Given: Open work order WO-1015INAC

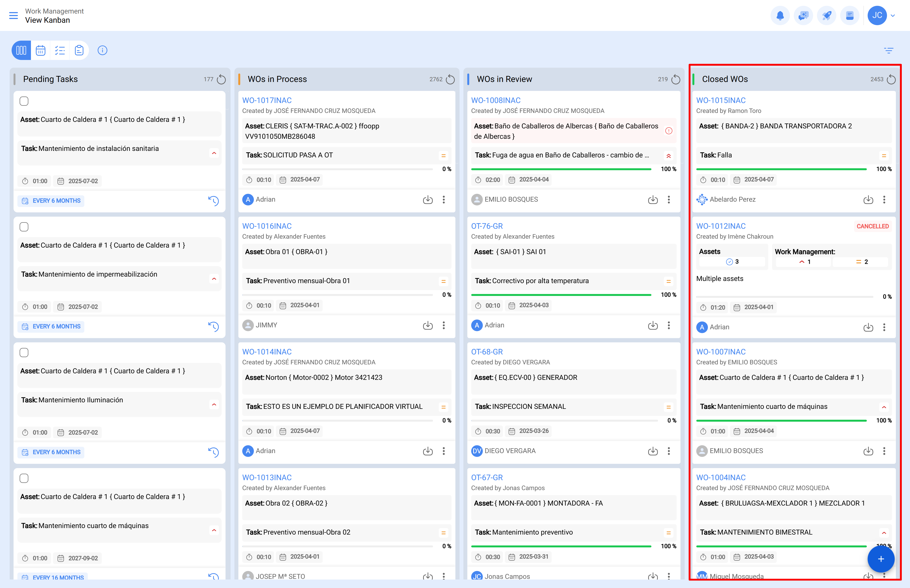Looking at the screenshot, I should [721, 100].
